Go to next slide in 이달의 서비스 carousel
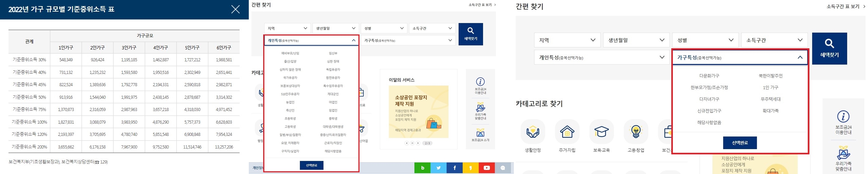This screenshot has width=868, height=174. click(x=418, y=143)
